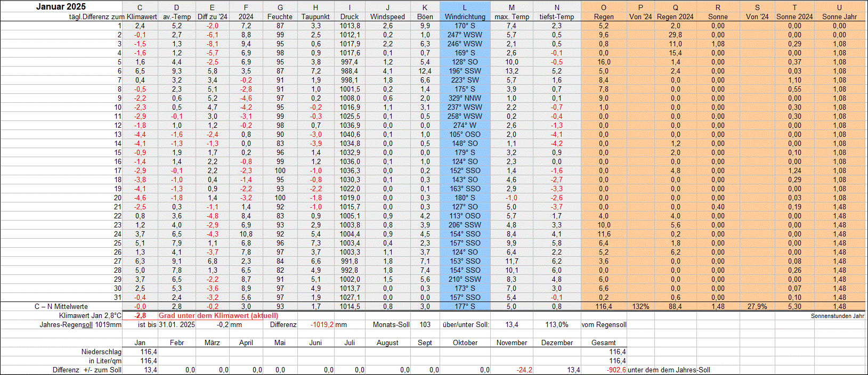Click the 'C – N Mittelwerte' row label
The height and width of the screenshot is (375, 868).
point(61,306)
